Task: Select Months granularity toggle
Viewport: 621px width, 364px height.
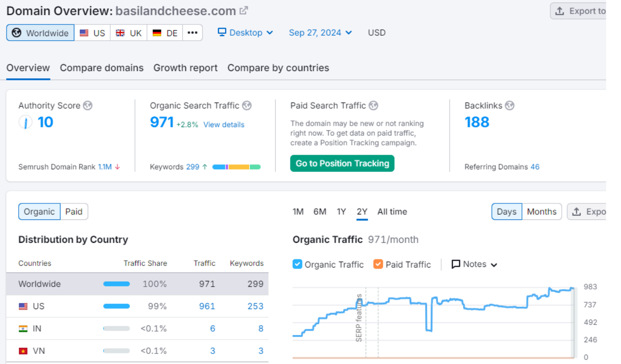Action: point(542,211)
